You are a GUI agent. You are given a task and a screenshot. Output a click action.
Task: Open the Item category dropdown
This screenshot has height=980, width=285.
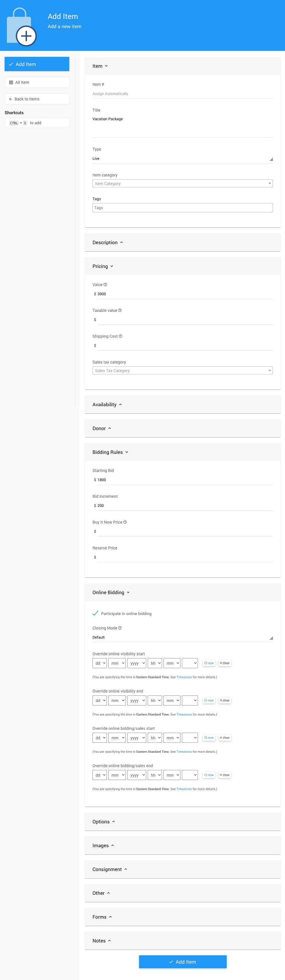pyautogui.click(x=182, y=183)
